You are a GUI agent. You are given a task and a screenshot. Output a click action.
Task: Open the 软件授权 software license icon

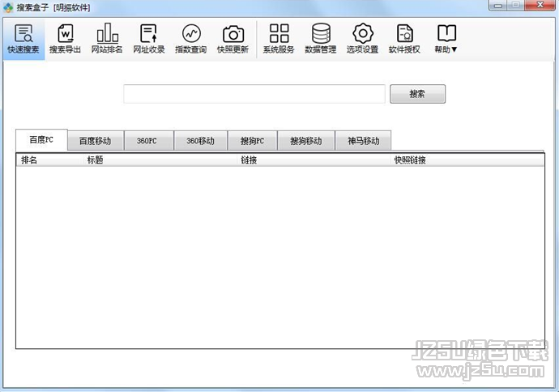pos(404,39)
